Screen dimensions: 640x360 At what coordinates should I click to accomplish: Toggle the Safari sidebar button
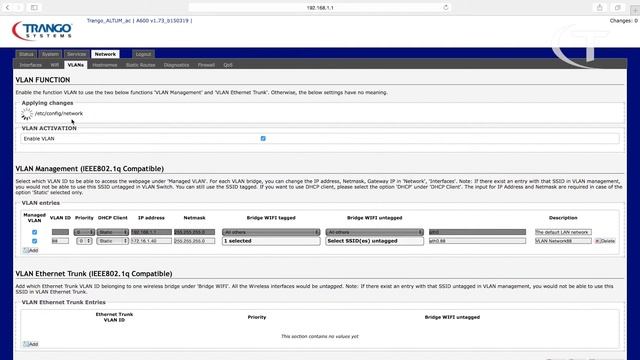(34, 7)
